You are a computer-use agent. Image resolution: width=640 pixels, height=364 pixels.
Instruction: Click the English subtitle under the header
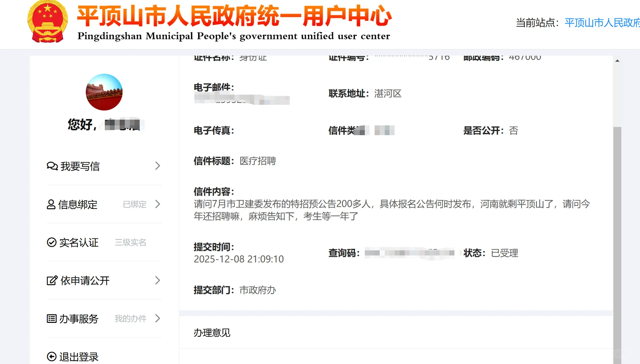click(x=234, y=36)
